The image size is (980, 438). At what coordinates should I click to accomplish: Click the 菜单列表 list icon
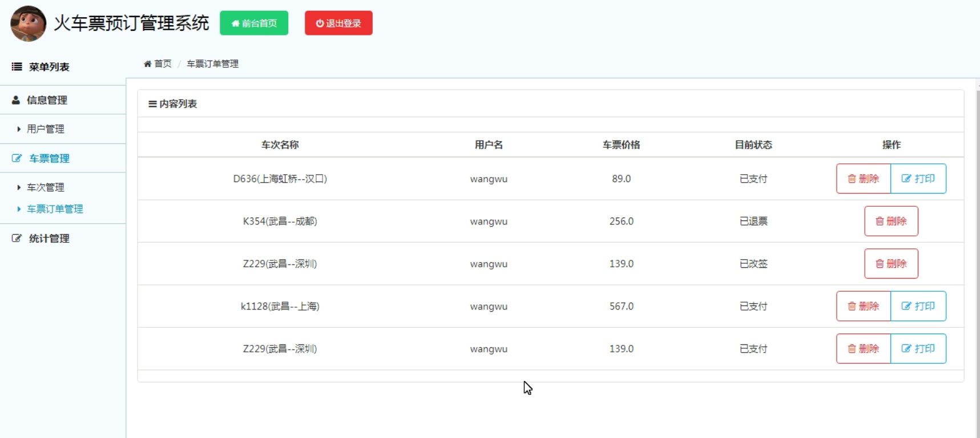pyautogui.click(x=17, y=67)
